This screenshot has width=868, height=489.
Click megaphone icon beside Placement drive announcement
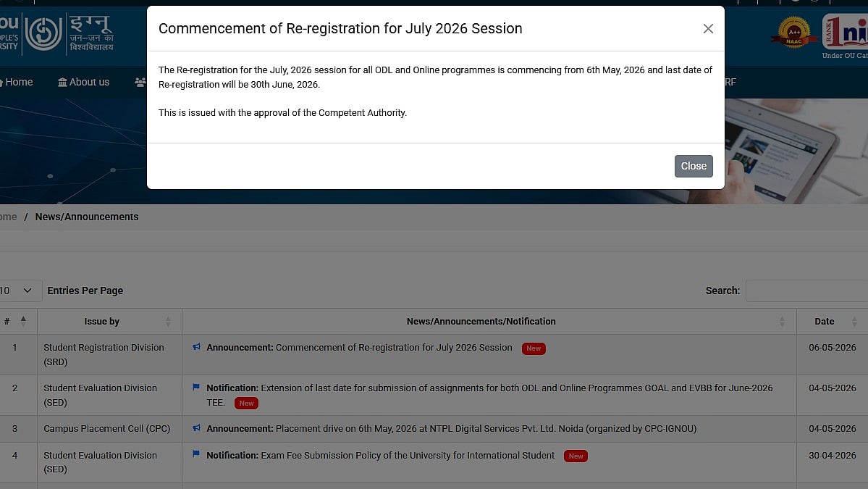pos(196,427)
